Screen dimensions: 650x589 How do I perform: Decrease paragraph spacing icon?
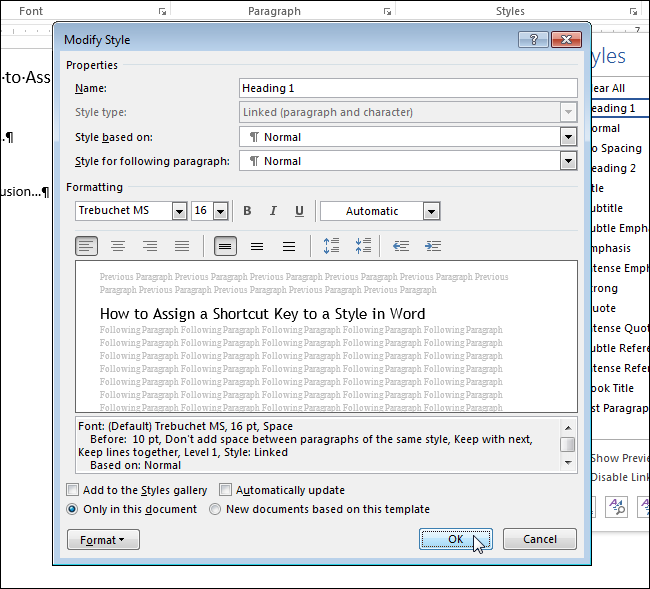tap(363, 246)
